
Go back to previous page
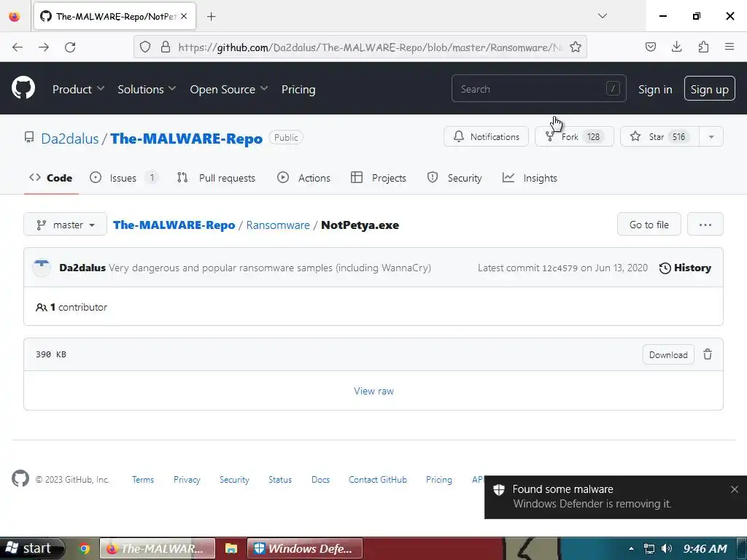tap(18, 47)
